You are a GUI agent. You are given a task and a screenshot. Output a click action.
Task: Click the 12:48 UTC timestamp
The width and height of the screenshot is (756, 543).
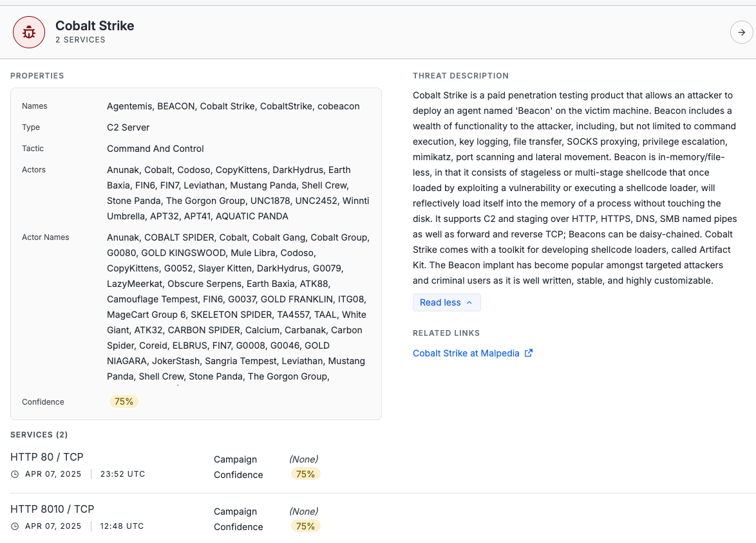pyautogui.click(x=122, y=526)
